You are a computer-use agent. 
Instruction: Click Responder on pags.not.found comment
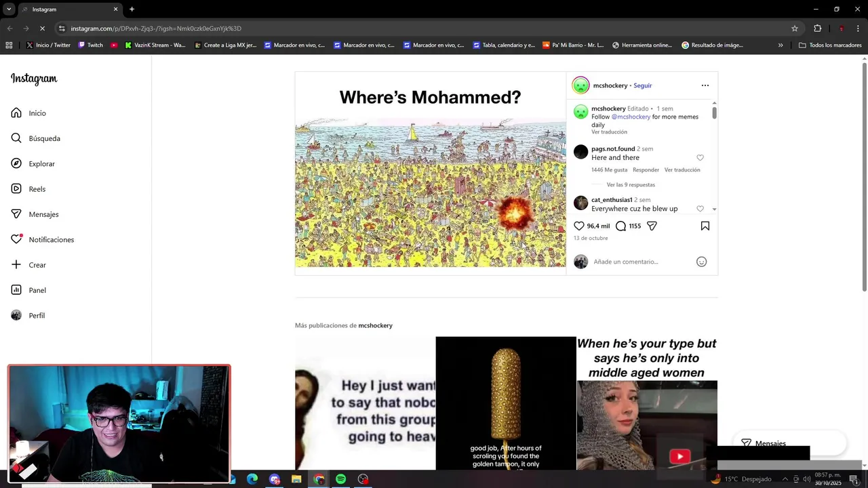[x=646, y=170]
